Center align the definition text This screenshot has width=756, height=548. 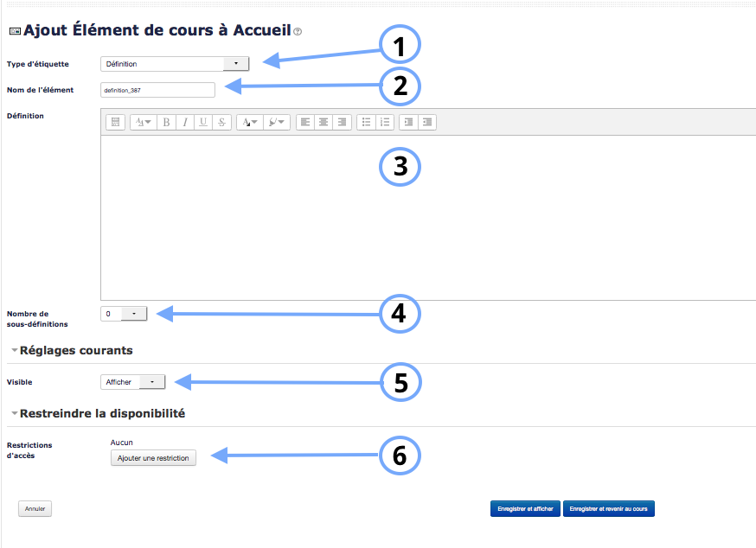[324, 123]
